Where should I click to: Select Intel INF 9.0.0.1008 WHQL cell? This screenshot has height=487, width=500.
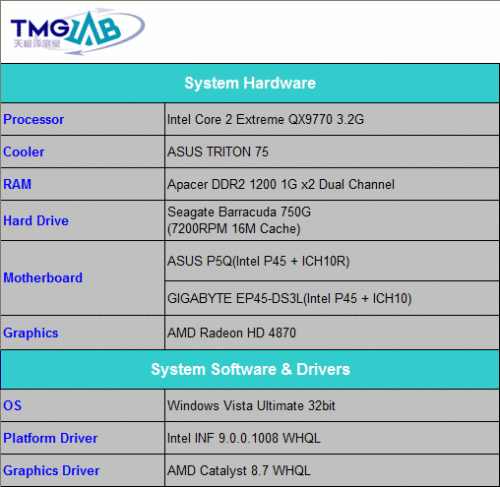pyautogui.click(x=332, y=438)
